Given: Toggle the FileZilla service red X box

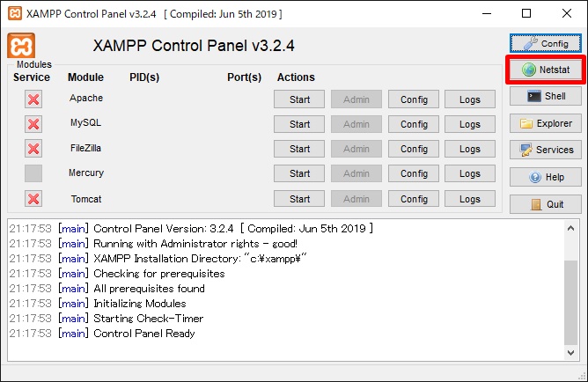Looking at the screenshot, I should pos(33,149).
